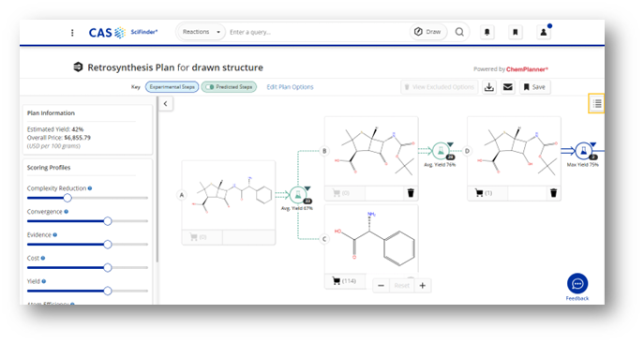The width and height of the screenshot is (644, 344).
Task: Click the Scoring Profiles heading
Action: tap(49, 168)
